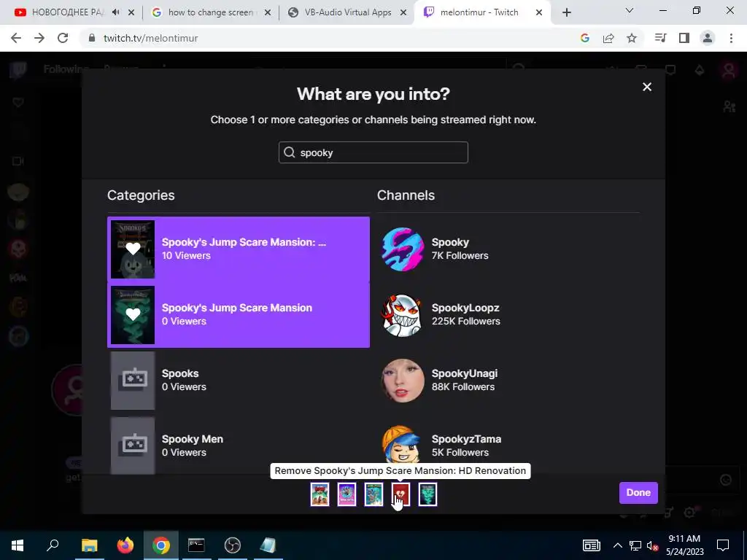
Task: Click SpookyLoopz's white ghost avatar
Action: click(x=403, y=315)
